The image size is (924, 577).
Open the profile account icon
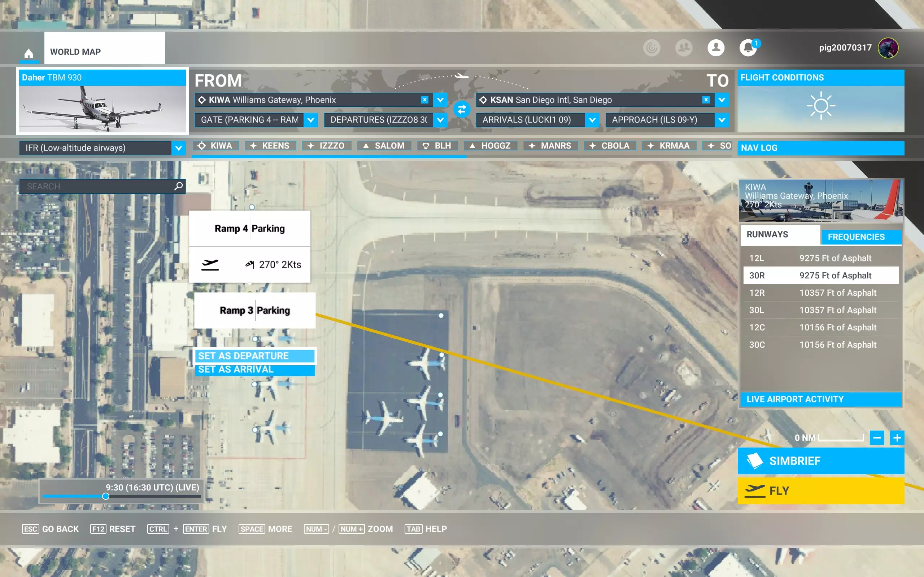[715, 48]
